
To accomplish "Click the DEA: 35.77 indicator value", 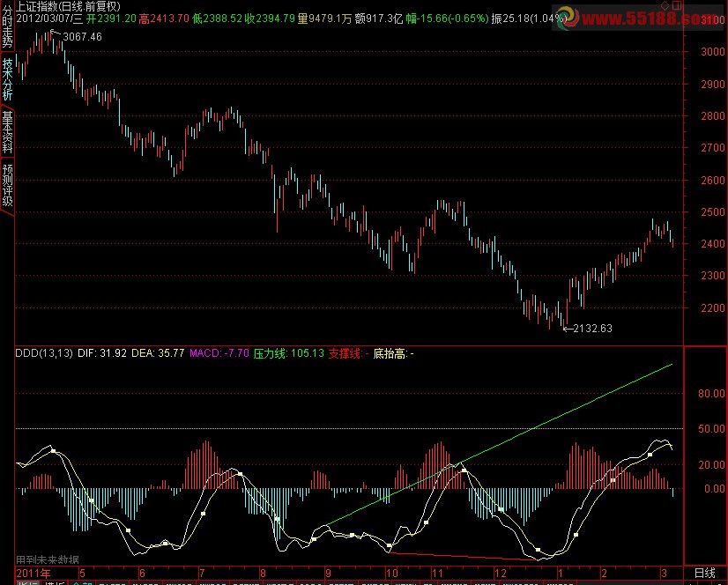I will pyautogui.click(x=158, y=353).
